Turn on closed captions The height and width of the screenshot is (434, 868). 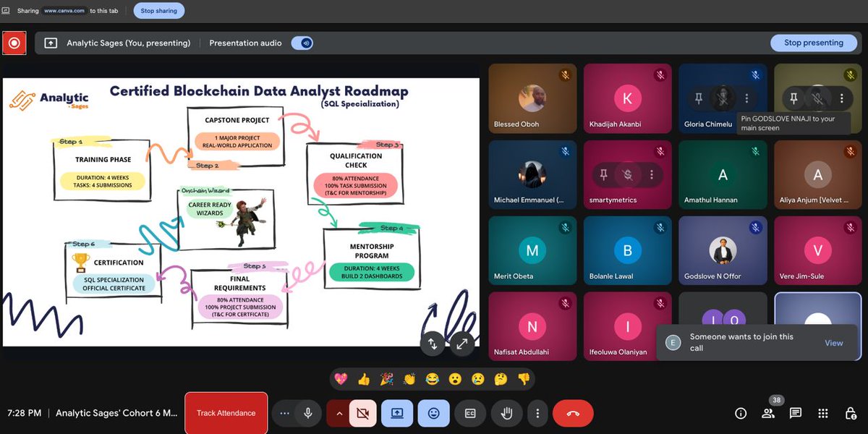tap(470, 413)
